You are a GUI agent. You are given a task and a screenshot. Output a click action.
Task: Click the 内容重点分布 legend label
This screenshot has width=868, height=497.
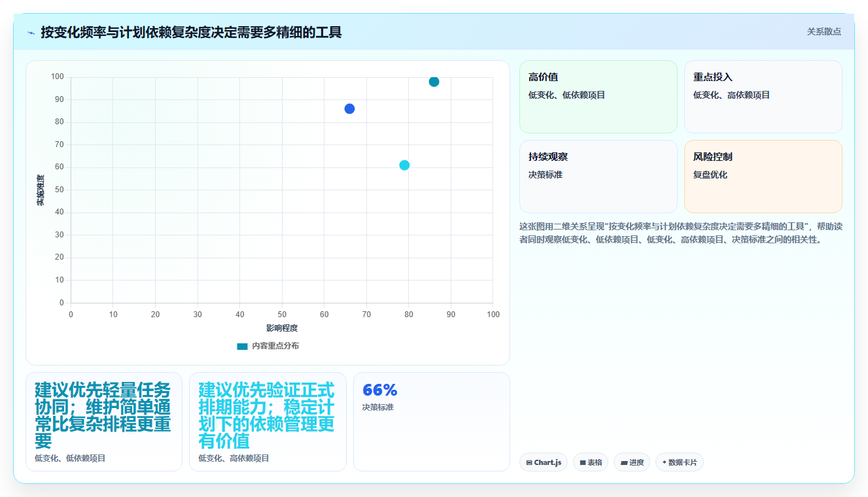pos(275,346)
